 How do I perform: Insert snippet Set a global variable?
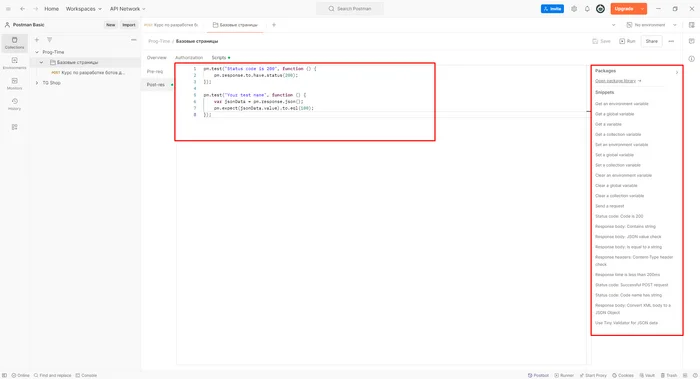tap(614, 155)
